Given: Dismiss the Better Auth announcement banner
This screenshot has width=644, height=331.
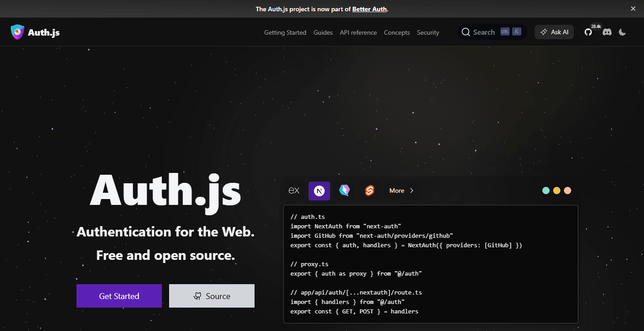Looking at the screenshot, I should point(633,9).
